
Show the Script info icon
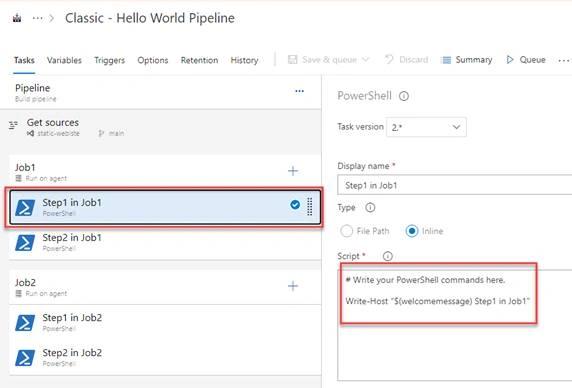point(388,256)
